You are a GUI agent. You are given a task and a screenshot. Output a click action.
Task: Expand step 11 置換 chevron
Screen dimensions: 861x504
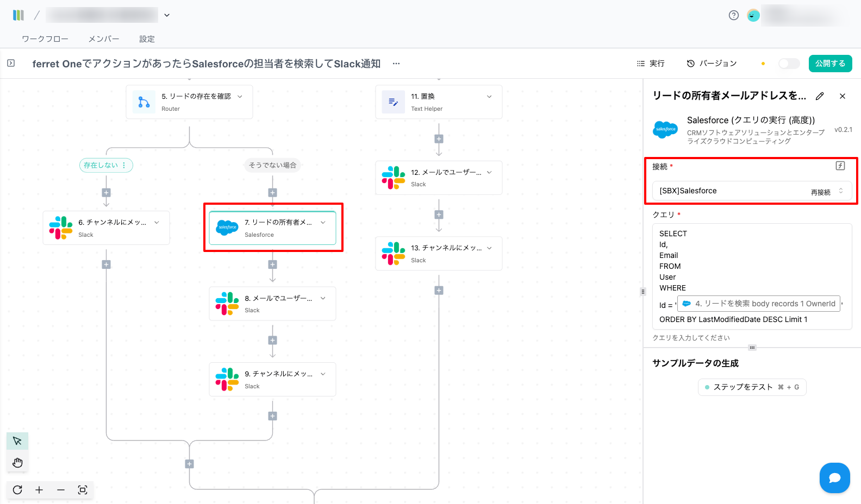point(489,97)
